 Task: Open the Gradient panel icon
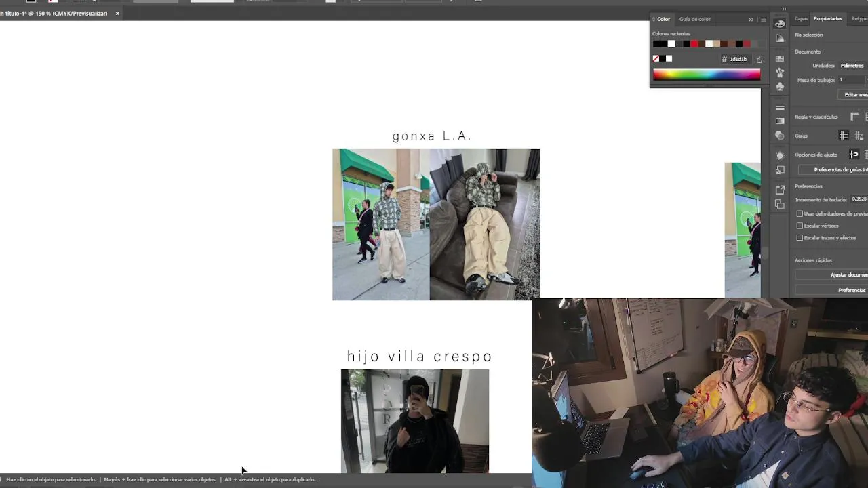pyautogui.click(x=780, y=121)
